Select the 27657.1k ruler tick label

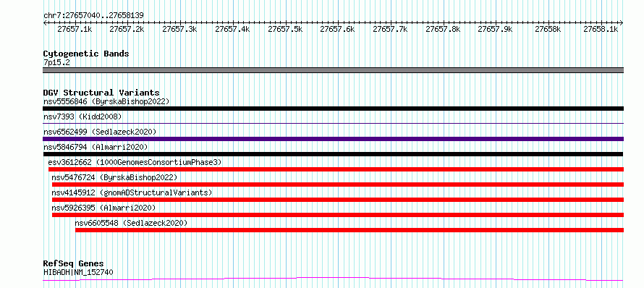click(x=75, y=29)
